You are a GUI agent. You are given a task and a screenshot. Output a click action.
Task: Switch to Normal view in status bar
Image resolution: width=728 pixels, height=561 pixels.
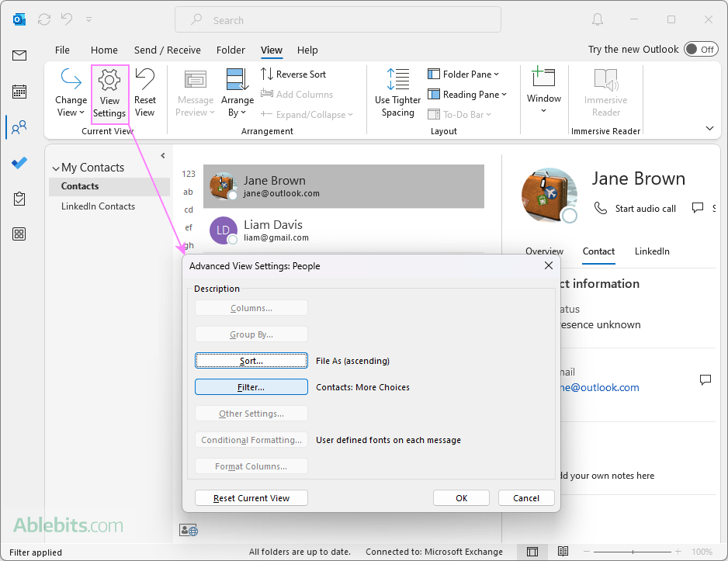pyautogui.click(x=532, y=551)
